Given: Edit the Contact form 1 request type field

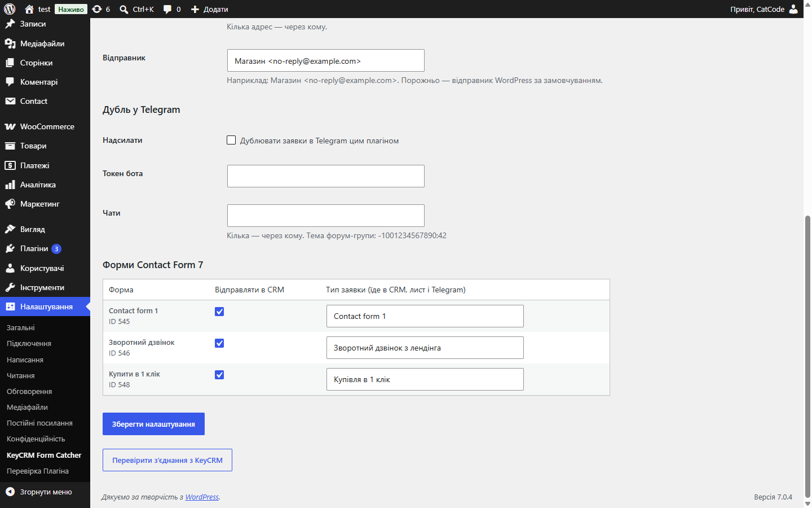Looking at the screenshot, I should pyautogui.click(x=425, y=316).
